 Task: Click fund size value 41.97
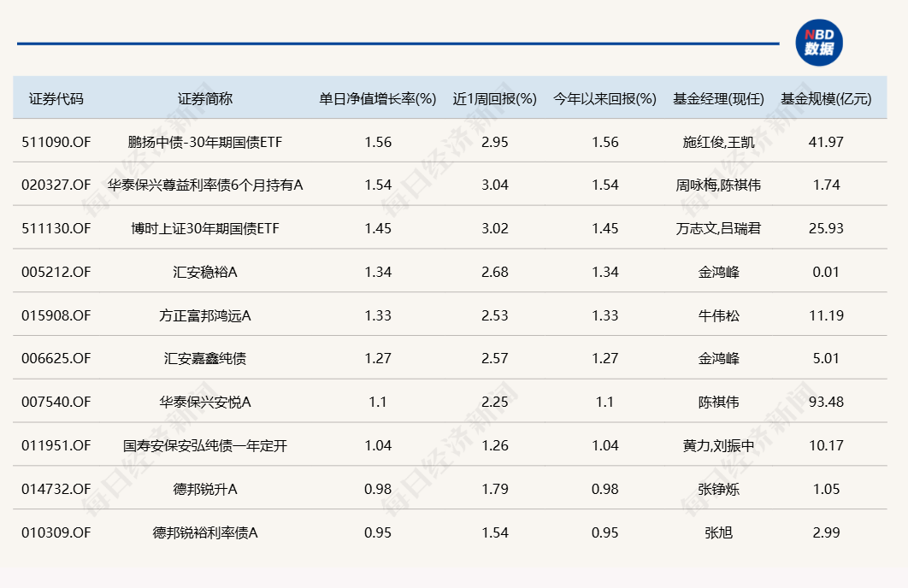click(x=826, y=142)
